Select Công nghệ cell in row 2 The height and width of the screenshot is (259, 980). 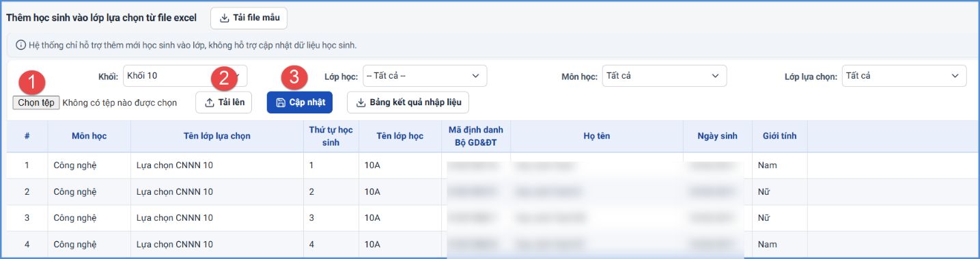tap(89, 192)
